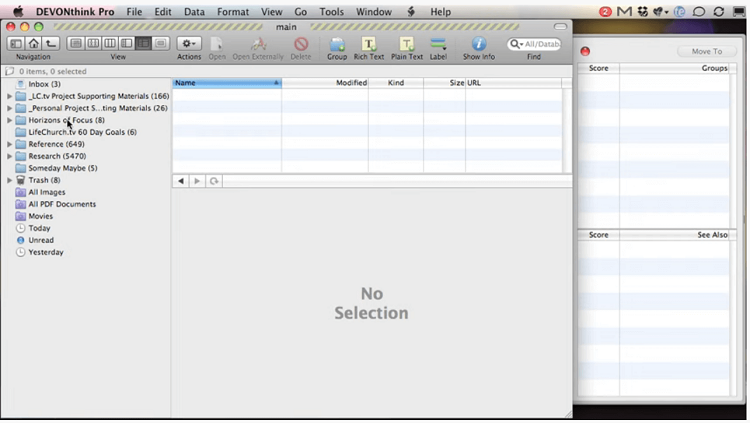The width and height of the screenshot is (750, 423).
Task: Sort by the URL column header
Action: 513,83
